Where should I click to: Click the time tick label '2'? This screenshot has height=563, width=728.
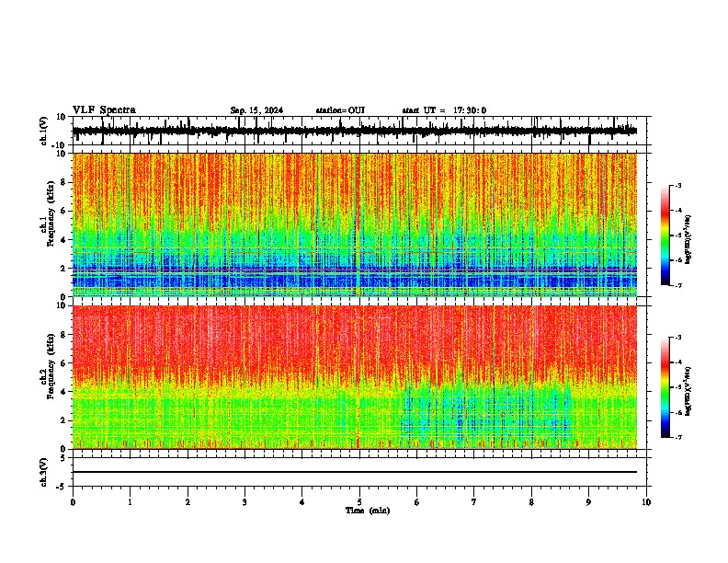188,502
